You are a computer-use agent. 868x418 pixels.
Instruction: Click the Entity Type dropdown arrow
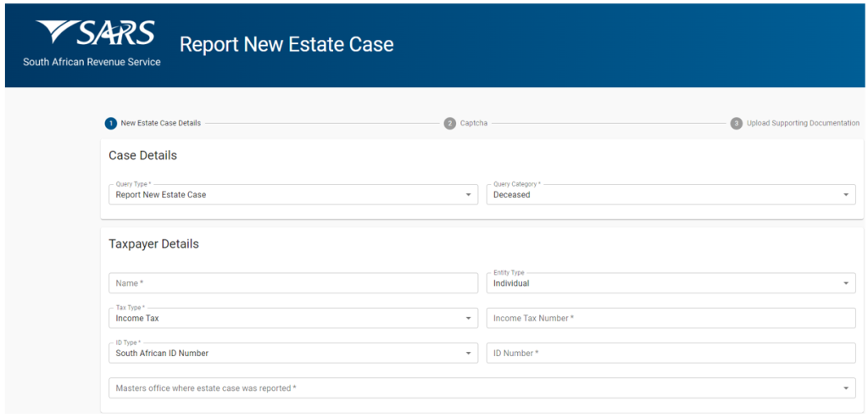pos(845,283)
